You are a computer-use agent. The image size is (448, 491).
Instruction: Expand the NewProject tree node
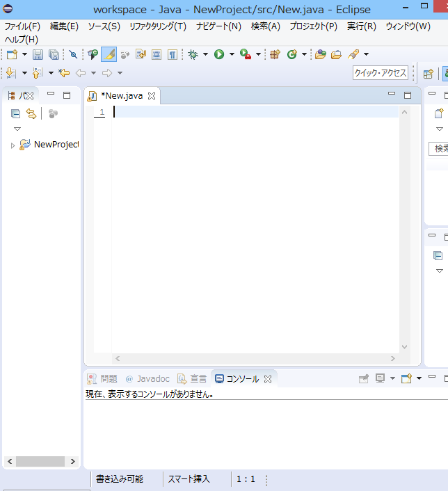click(x=13, y=145)
